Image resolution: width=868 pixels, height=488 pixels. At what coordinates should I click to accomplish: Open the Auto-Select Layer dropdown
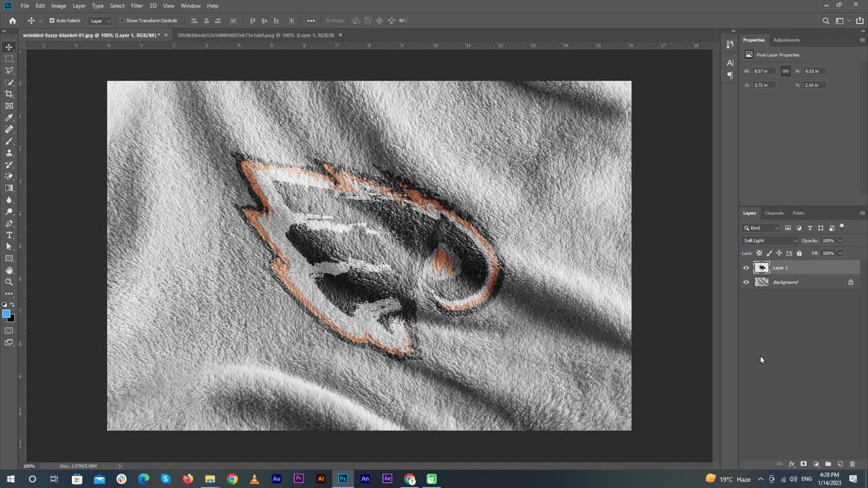(100, 20)
